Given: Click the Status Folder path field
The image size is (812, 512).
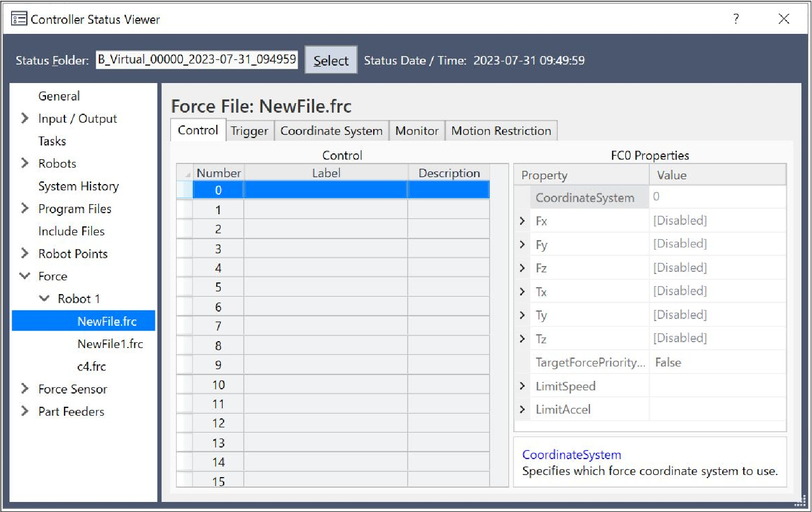Looking at the screenshot, I should (197, 60).
